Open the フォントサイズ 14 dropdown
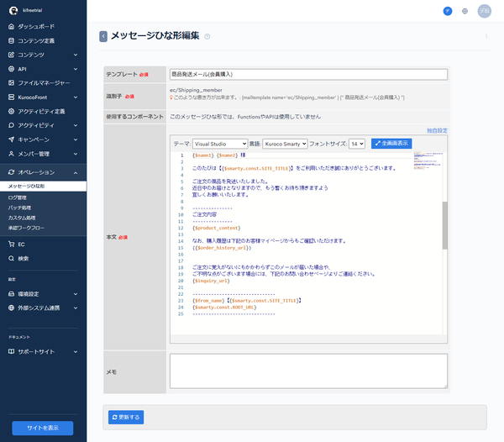Viewport: 504px width, 442px height. (357, 144)
